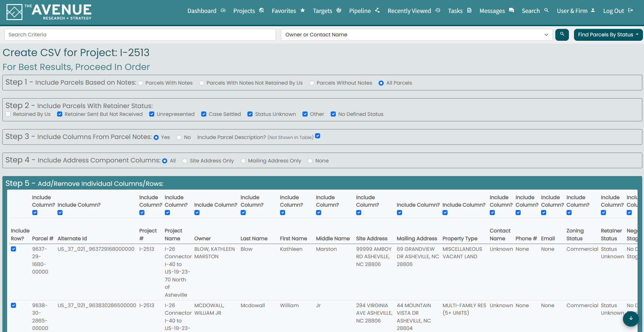Toggle the Include Parcel Description checkbox

point(318,136)
